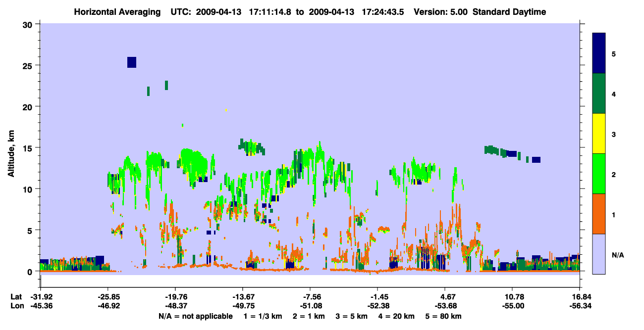
Task: Click latitude value -1.45
Action: coord(377,297)
